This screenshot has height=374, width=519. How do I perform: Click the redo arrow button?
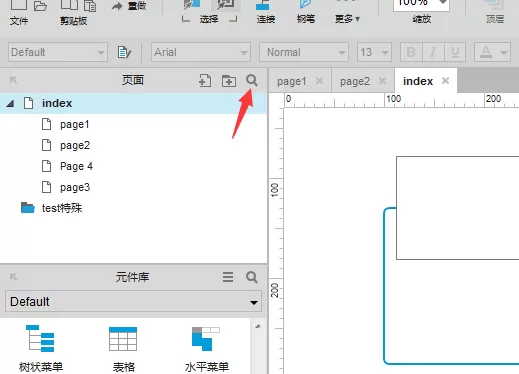[x=129, y=6]
